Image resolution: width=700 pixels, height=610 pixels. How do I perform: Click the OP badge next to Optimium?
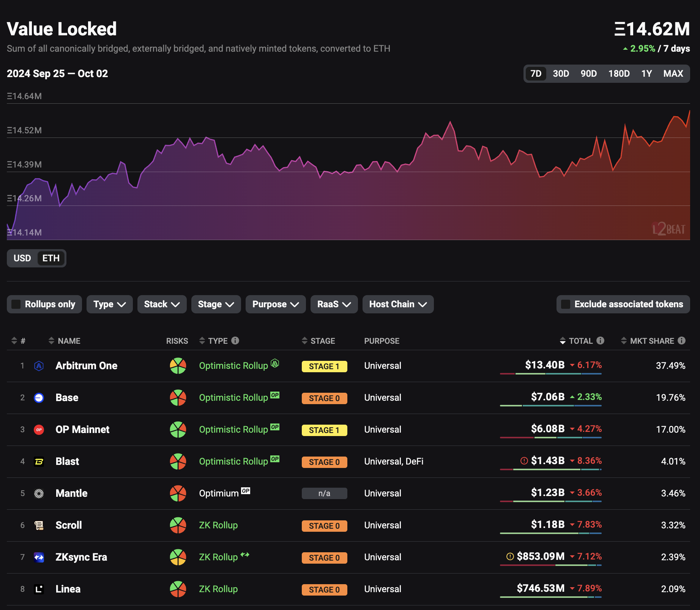[246, 491]
